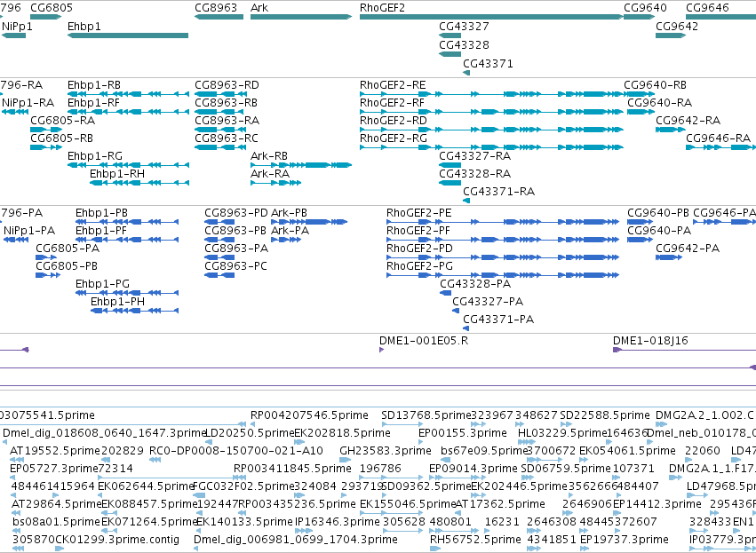Open the Ehbp1-RG transcript label
The width and height of the screenshot is (756, 553).
[95, 156]
